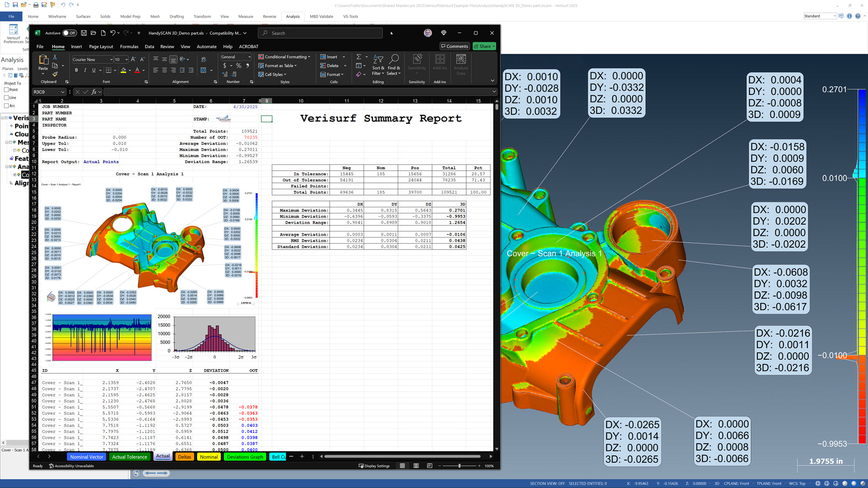Click the Save icon in Excel title bar
Viewport: 868px width, 488px height.
[84, 33]
